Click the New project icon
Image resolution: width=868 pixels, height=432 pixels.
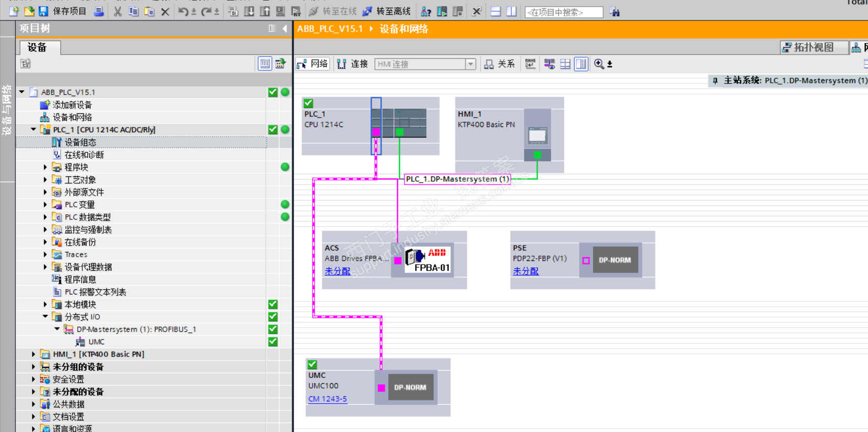(x=14, y=11)
